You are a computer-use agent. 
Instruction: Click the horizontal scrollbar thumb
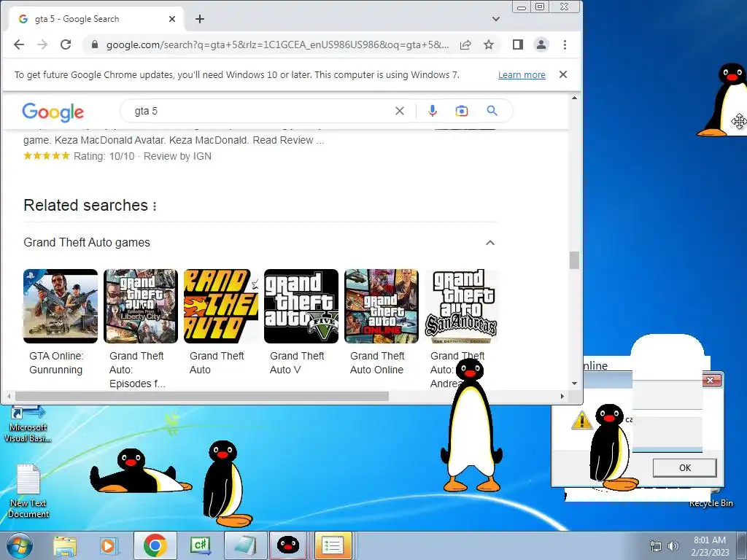(201, 396)
